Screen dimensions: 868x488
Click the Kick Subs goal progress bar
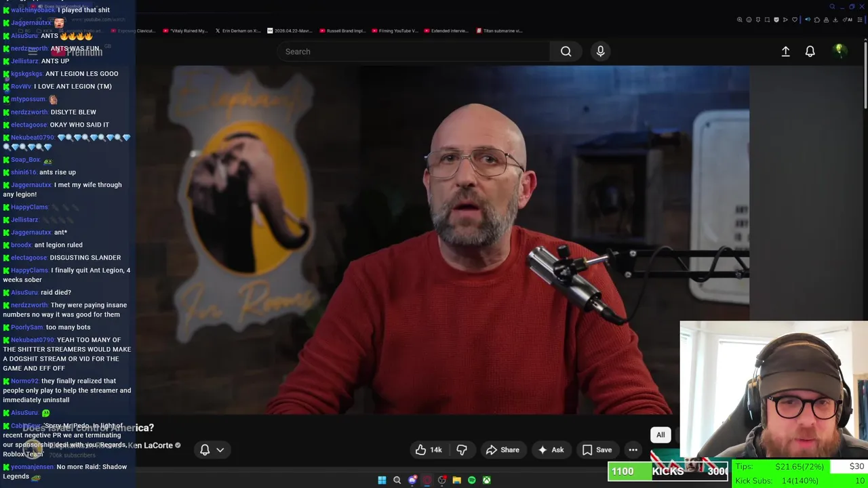pyautogui.click(x=800, y=481)
